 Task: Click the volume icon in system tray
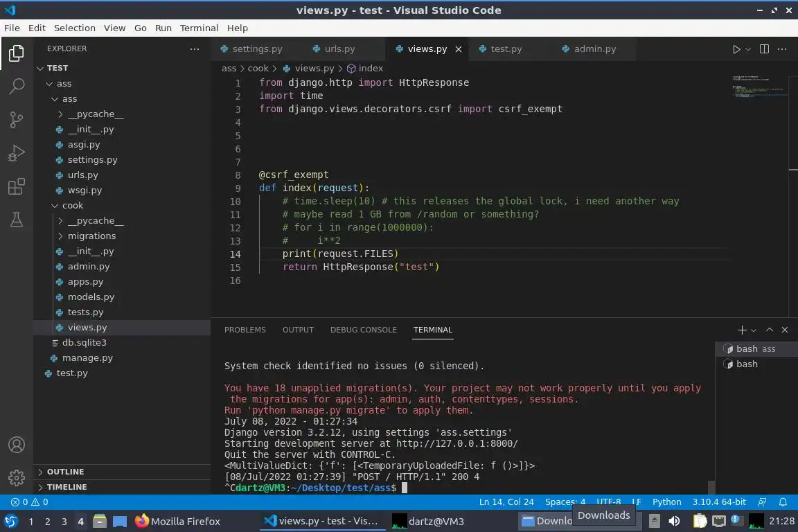click(x=674, y=521)
